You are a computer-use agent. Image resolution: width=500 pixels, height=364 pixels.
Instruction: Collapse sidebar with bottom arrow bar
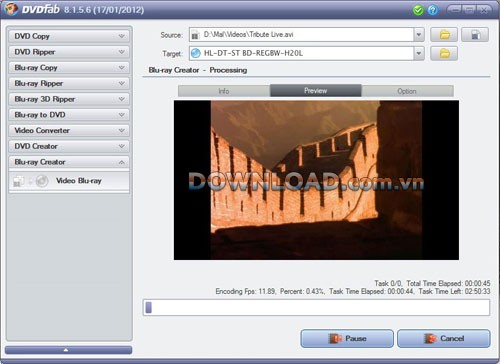coord(68,350)
